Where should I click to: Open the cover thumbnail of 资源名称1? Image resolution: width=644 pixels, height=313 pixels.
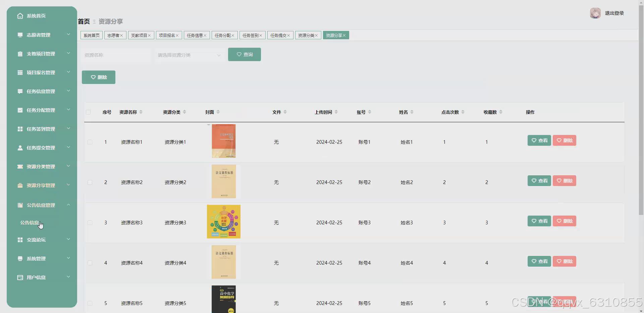pyautogui.click(x=224, y=141)
